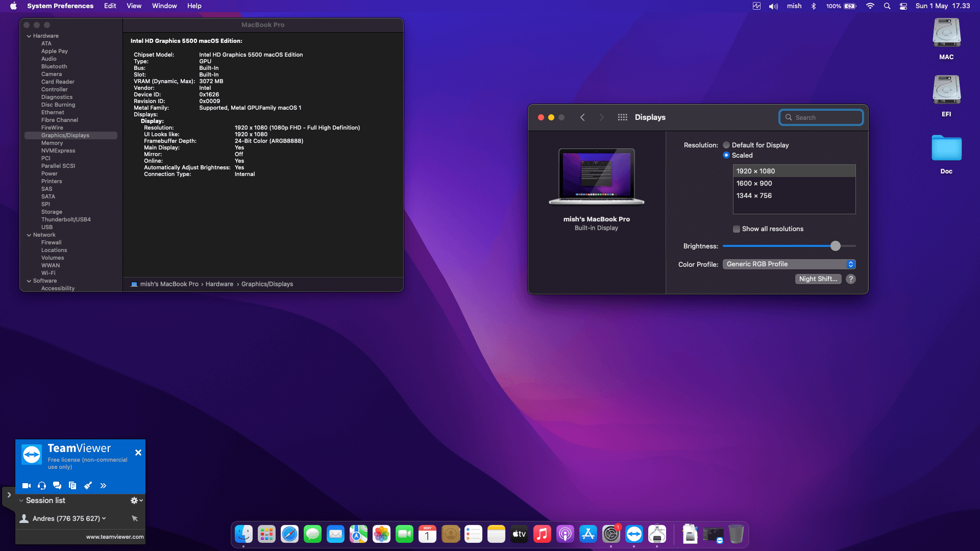The width and height of the screenshot is (980, 551).
Task: Select the TeamViewer whiteboard brush icon
Action: coord(88,486)
